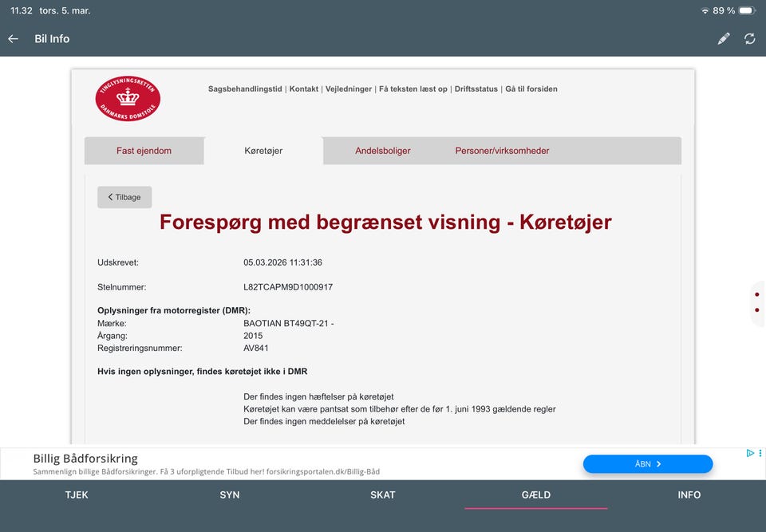The width and height of the screenshot is (766, 532).
Task: Click the Tinglysningsretten red crown logo
Action: click(128, 98)
